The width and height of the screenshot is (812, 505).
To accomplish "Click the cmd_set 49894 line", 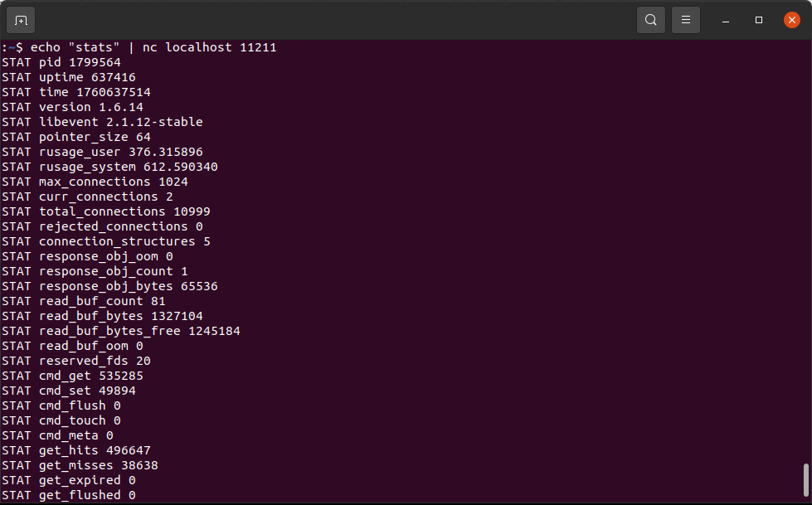I will [69, 391].
